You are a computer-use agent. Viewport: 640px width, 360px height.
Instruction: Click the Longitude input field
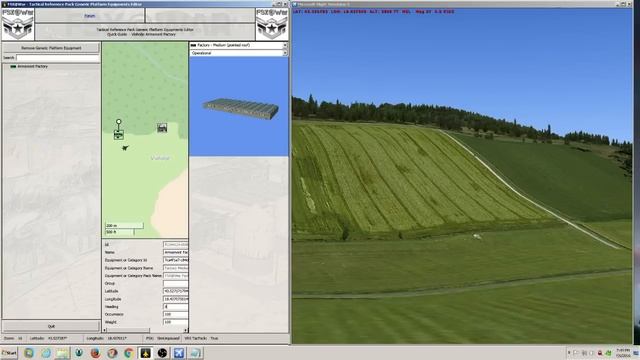(176, 299)
